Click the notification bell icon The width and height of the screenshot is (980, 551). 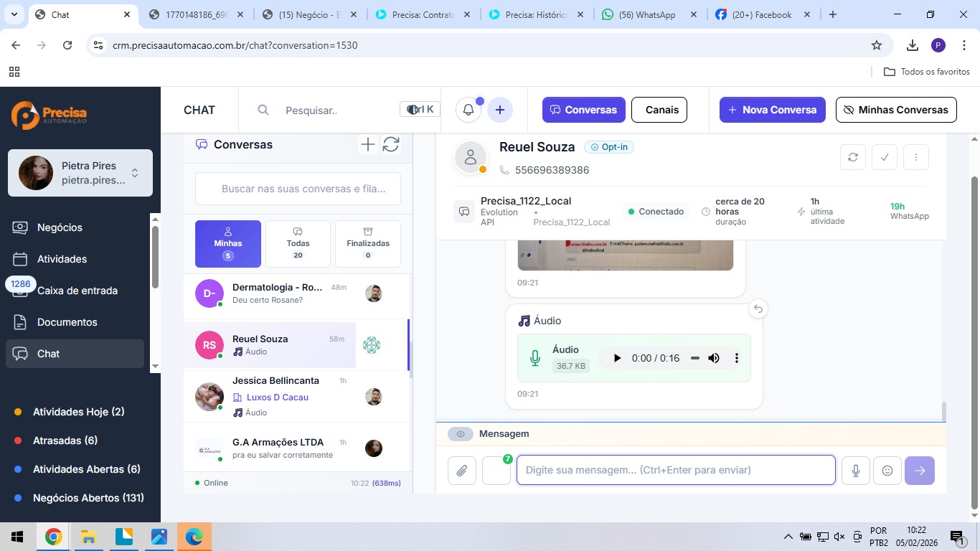[468, 110]
